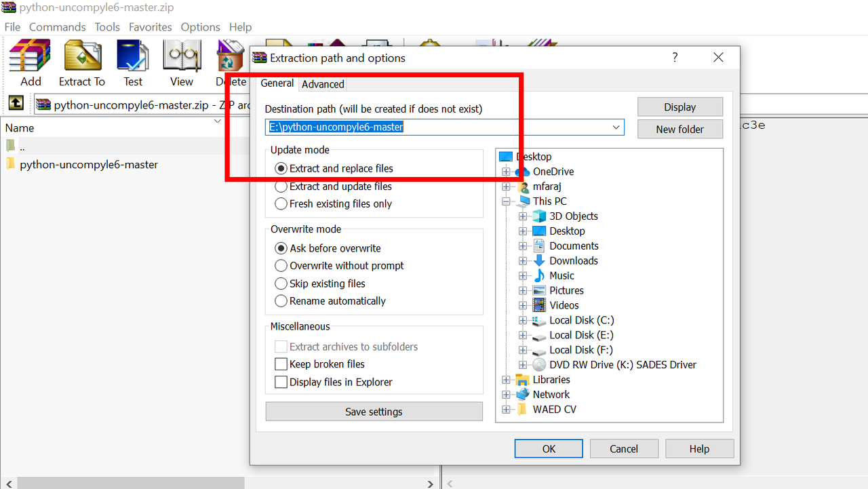Open the Tools menu
Image resolution: width=868 pixels, height=489 pixels.
pyautogui.click(x=107, y=27)
